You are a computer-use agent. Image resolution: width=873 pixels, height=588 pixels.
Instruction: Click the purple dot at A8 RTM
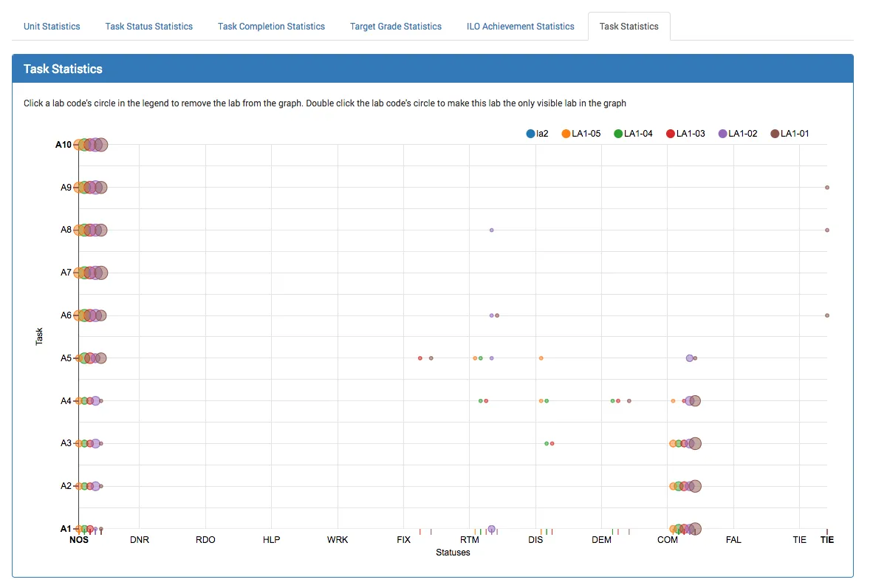(491, 230)
